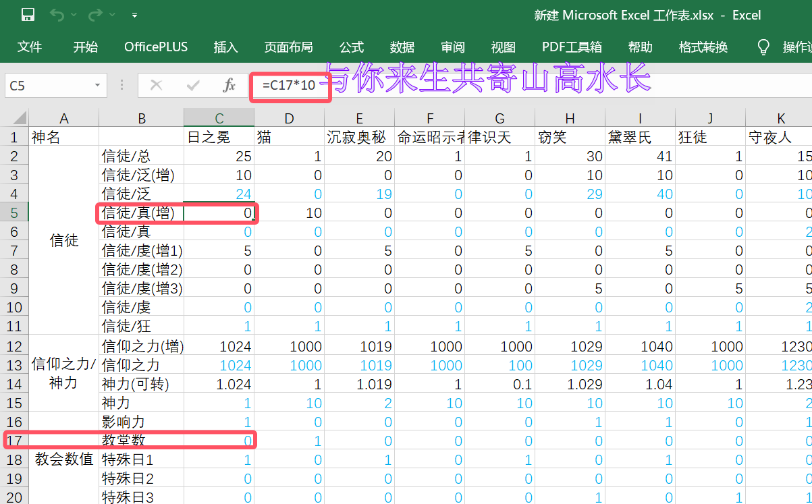Click the Cancel X icon in formula bar
The height and width of the screenshot is (504, 812).
[157, 85]
